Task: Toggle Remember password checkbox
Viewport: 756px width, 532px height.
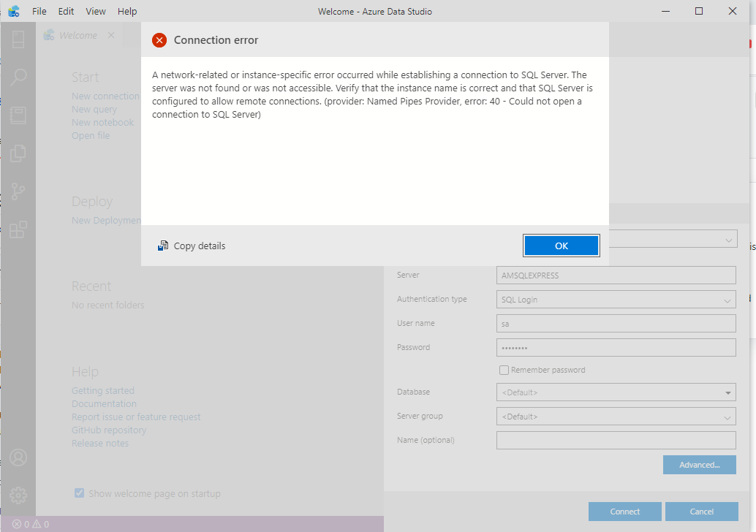Action: pos(504,370)
